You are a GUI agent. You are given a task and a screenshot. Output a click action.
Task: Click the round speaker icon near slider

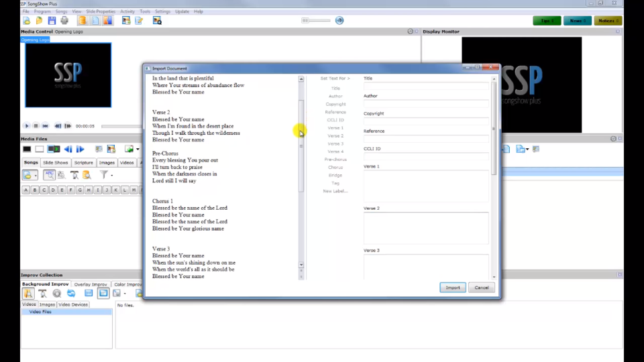coord(339,21)
